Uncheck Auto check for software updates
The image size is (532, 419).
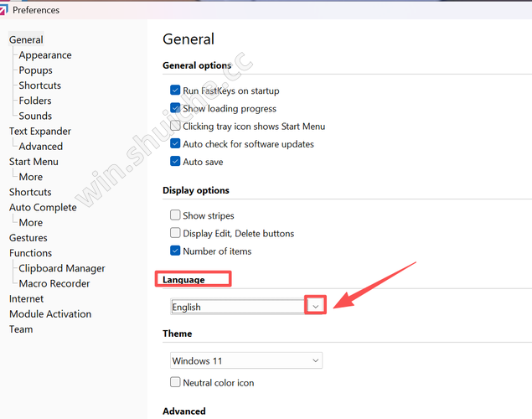[x=175, y=144]
